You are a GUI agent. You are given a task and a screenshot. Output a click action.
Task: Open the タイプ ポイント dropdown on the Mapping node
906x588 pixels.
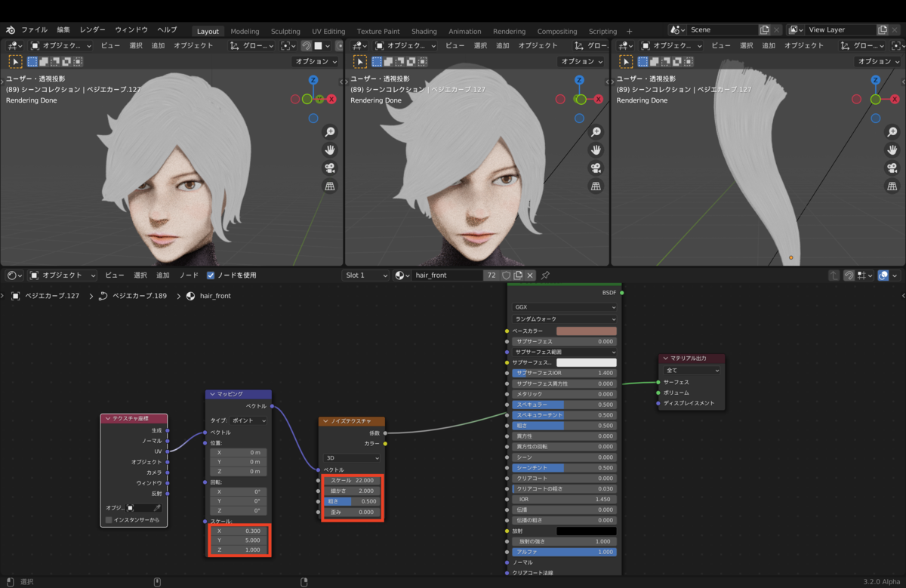[249, 420]
